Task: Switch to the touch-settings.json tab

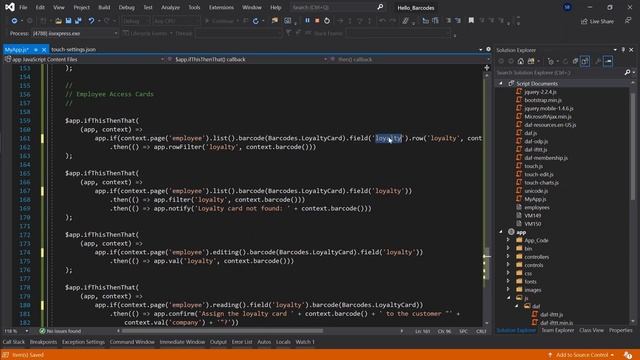Action: pos(73,49)
